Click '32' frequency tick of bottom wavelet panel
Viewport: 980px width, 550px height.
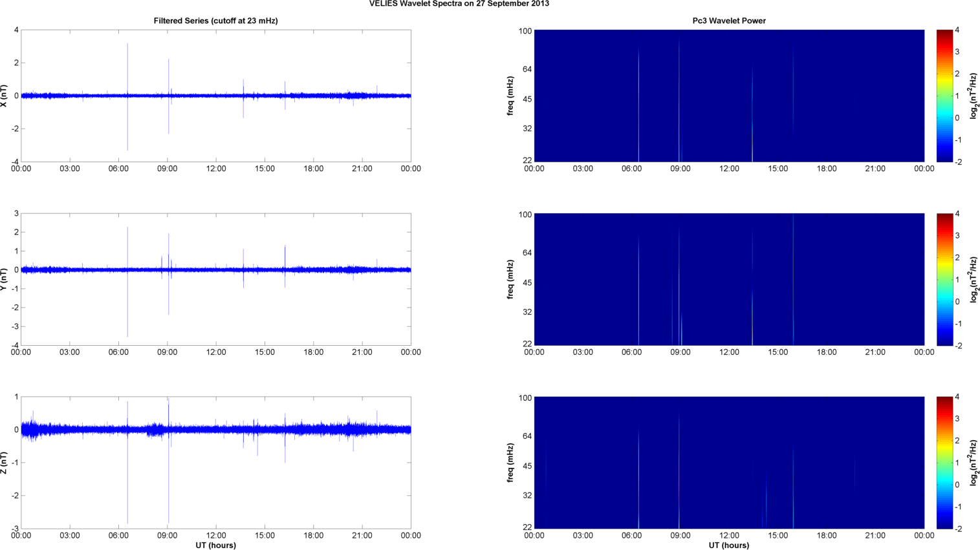tap(527, 496)
